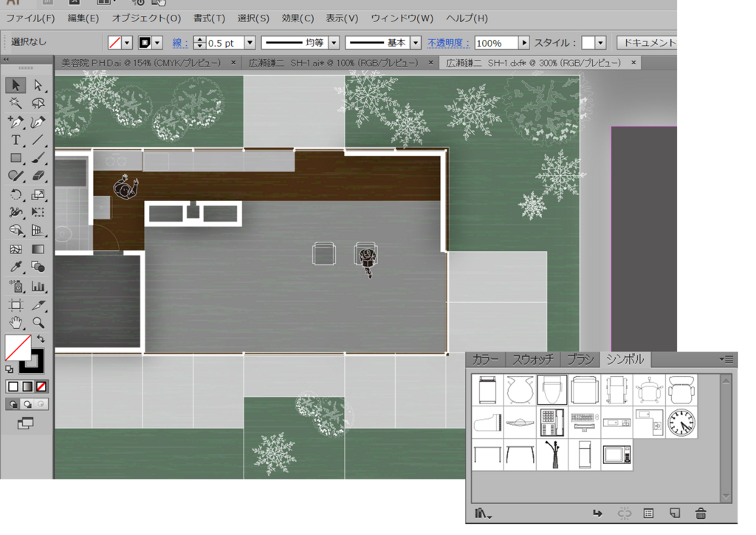
Task: Open the 均等 stroke profile dropdown
Action: tap(334, 43)
